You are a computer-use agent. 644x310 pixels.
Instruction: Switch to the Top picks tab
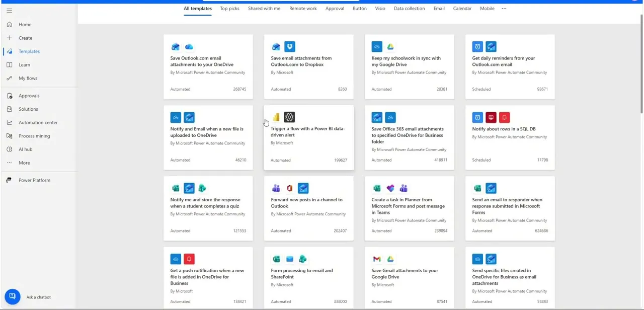coord(229,9)
